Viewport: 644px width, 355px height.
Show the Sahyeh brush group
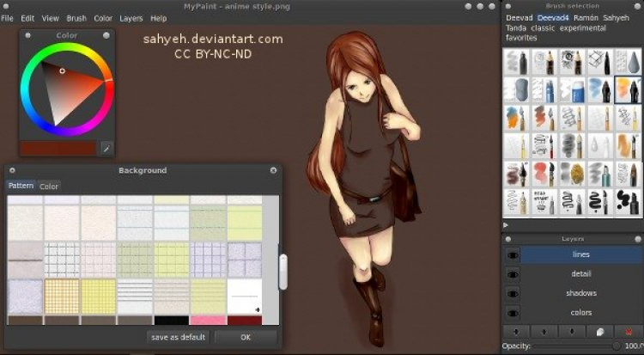[616, 18]
